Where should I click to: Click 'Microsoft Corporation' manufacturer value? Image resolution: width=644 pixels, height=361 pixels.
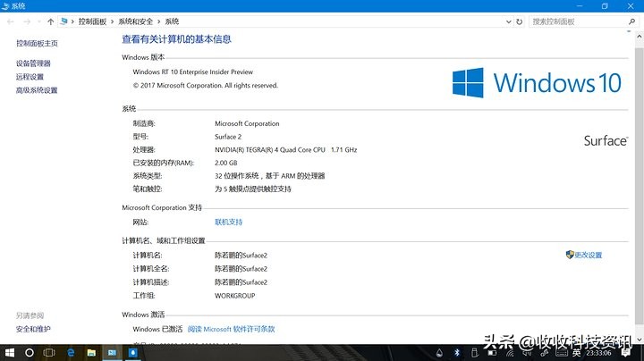click(x=247, y=123)
